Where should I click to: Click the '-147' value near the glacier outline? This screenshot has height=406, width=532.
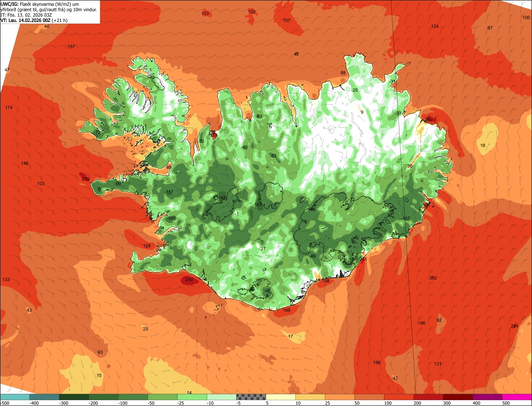pyautogui.click(x=221, y=198)
